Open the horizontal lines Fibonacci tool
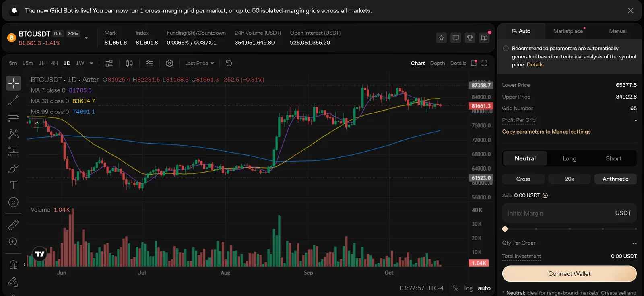This screenshot has width=644, height=296. [14, 117]
